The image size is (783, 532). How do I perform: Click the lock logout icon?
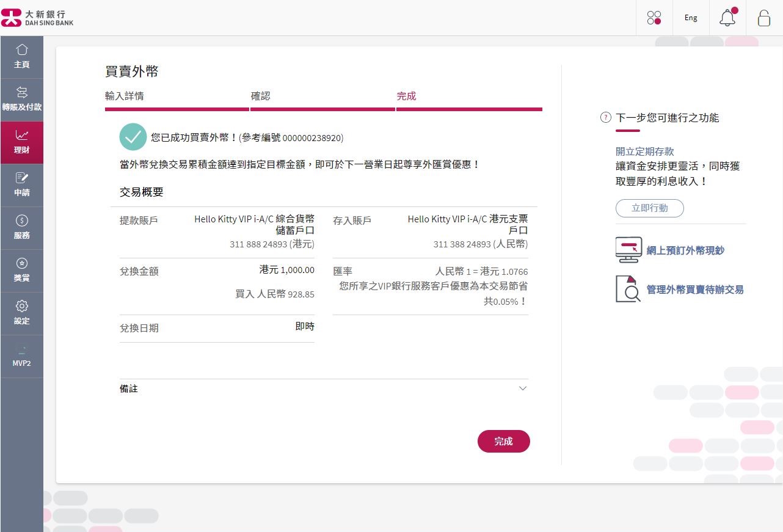pyautogui.click(x=764, y=19)
